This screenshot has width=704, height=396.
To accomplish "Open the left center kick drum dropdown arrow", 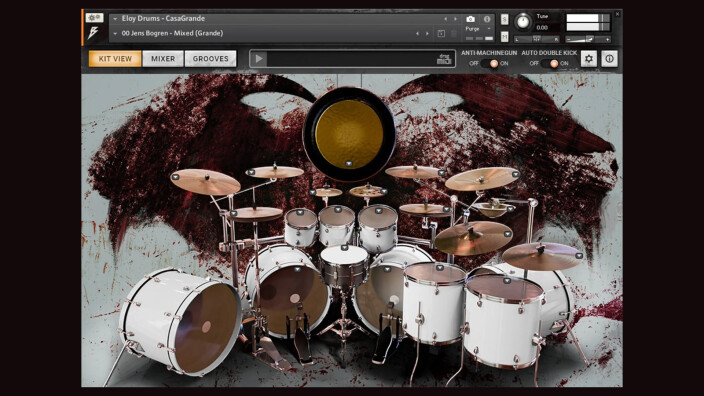I will click(x=297, y=270).
